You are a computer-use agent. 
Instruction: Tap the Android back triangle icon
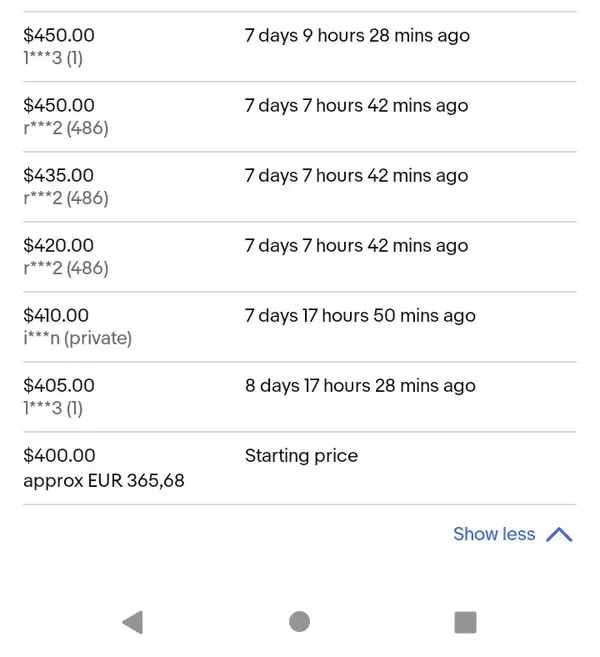click(133, 622)
